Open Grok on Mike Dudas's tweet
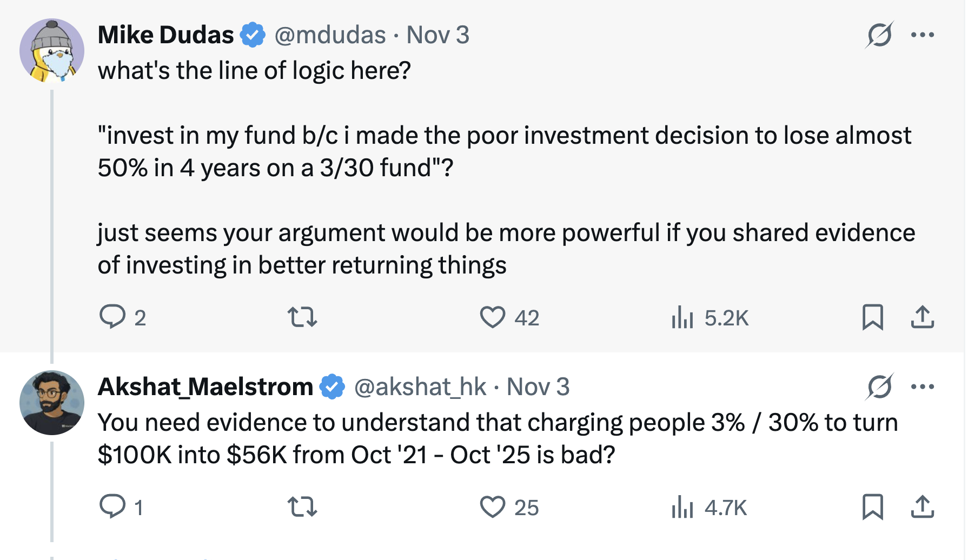Viewport: 968px width, 560px height. tap(880, 34)
